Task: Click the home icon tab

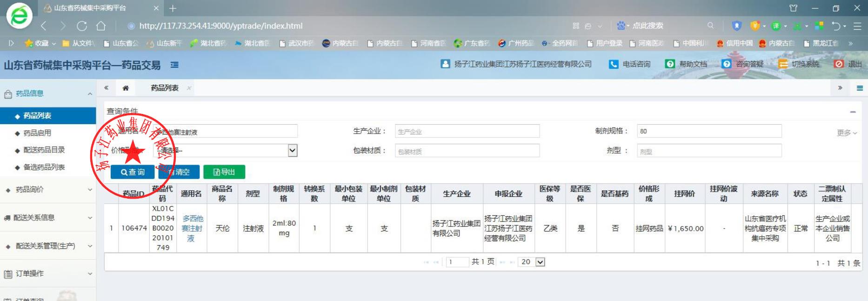Action: [126, 88]
